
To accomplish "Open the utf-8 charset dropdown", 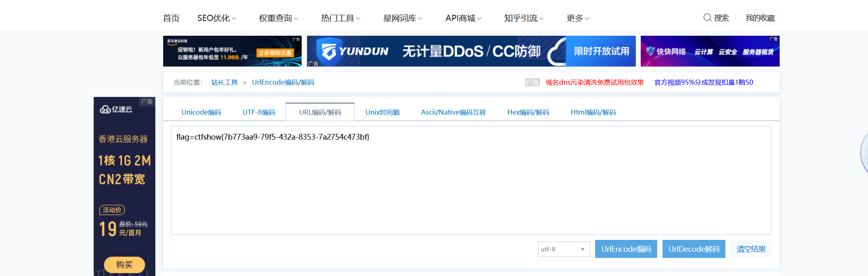I will coord(564,249).
